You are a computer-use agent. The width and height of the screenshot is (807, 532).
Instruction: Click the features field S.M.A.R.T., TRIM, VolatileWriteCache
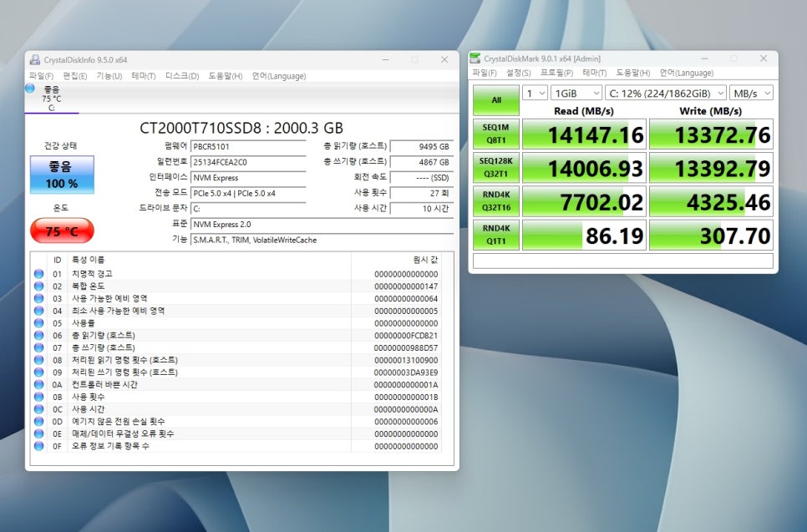point(322,240)
